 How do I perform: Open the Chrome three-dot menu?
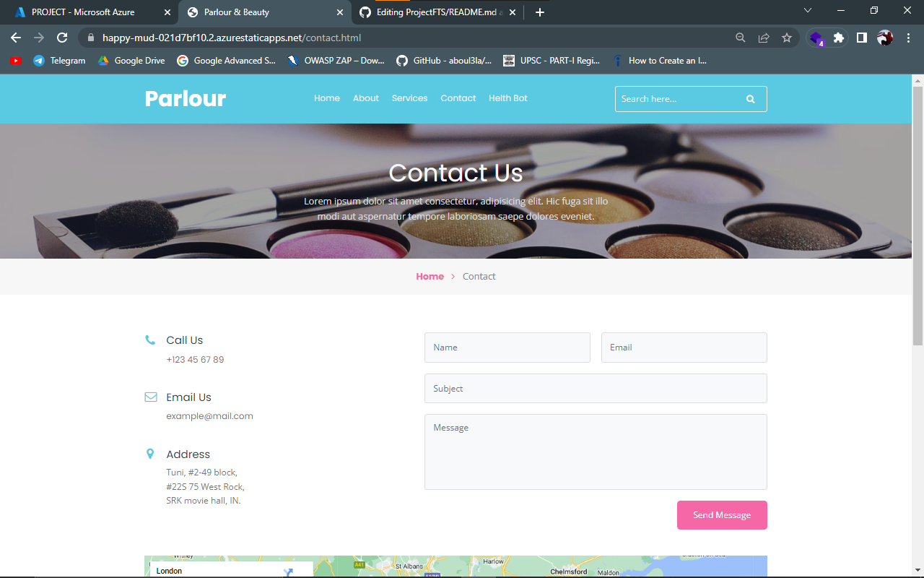907,38
